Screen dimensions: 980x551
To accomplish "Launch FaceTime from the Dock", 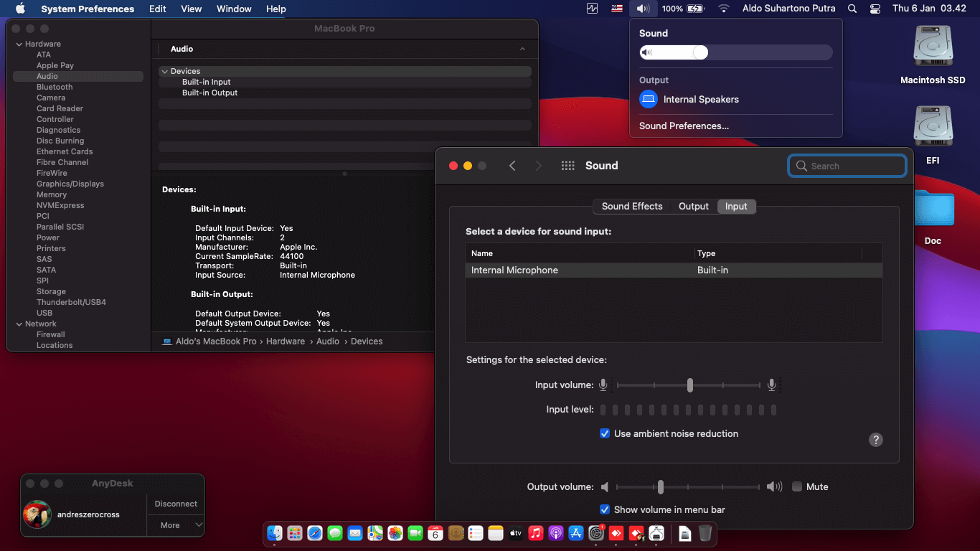I will [415, 533].
